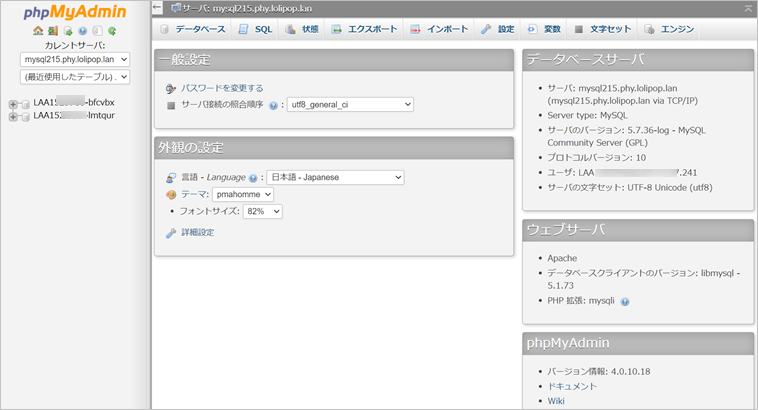Click the blue help icon under the logo
The height and width of the screenshot is (410, 758).
coord(82,31)
